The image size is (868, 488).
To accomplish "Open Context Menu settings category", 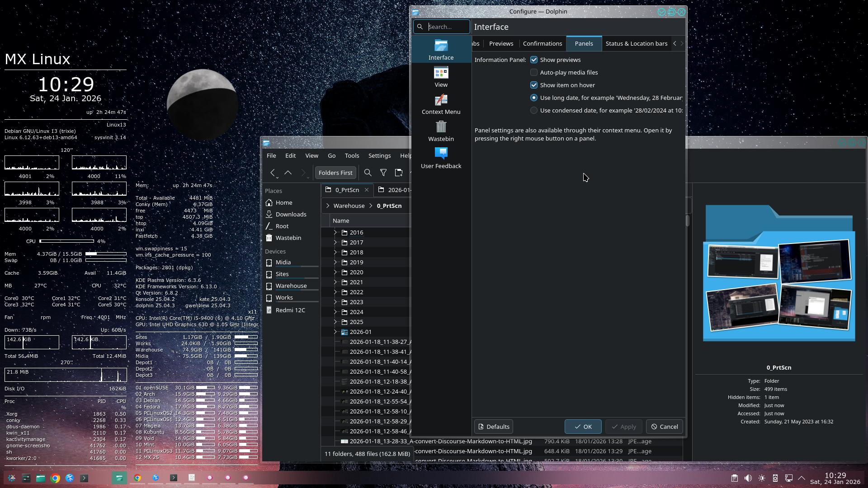I will 441,104.
